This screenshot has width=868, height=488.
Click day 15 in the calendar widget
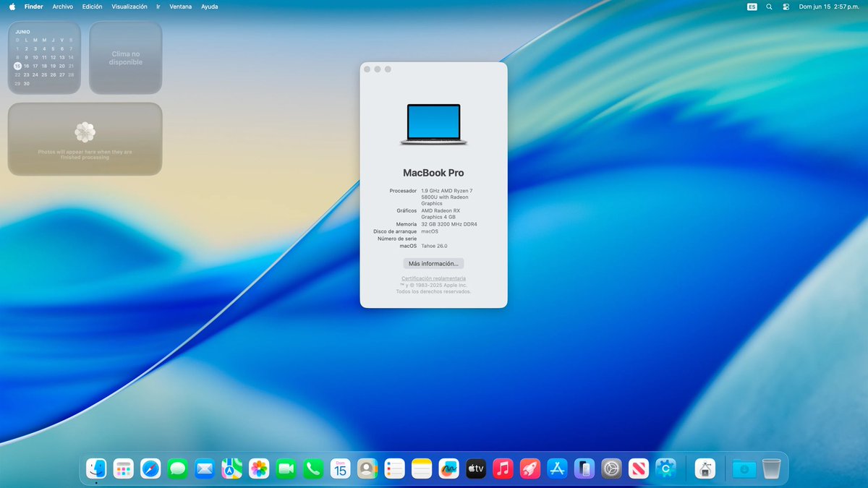pyautogui.click(x=17, y=66)
